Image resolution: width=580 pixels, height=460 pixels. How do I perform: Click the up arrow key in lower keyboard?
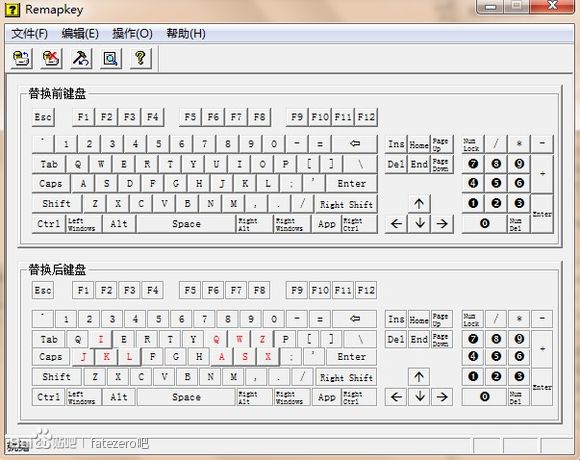point(419,377)
